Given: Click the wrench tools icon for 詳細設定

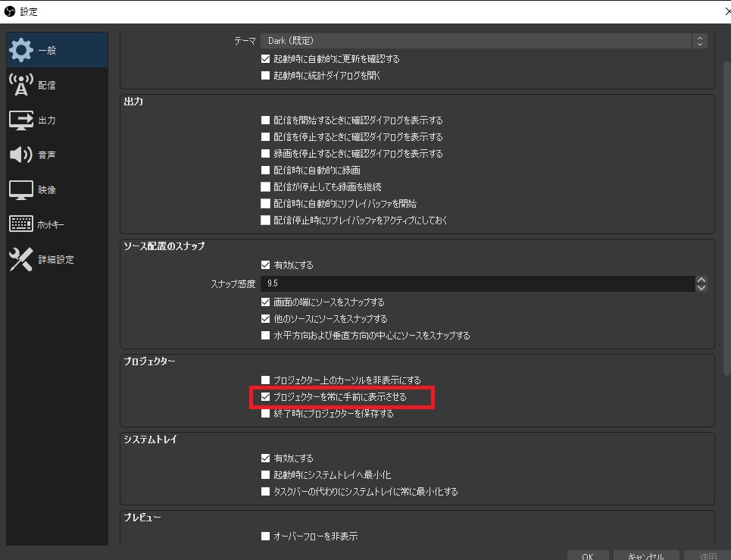Looking at the screenshot, I should pyautogui.click(x=21, y=259).
